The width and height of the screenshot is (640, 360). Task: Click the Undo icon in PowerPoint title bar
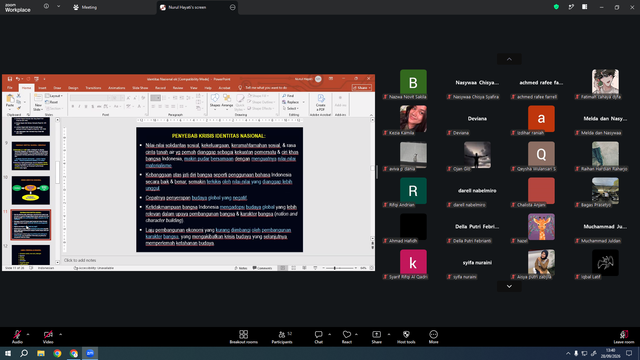[18, 79]
